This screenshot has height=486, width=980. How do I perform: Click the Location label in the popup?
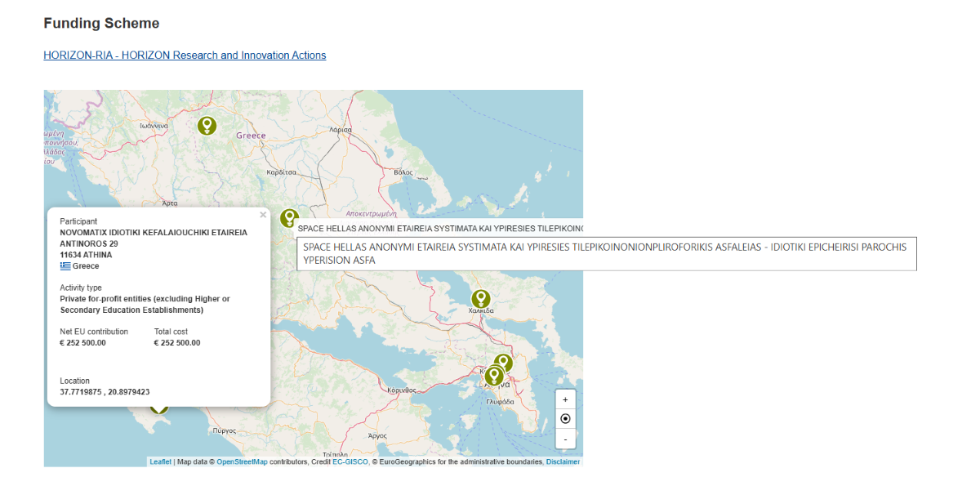[75, 381]
